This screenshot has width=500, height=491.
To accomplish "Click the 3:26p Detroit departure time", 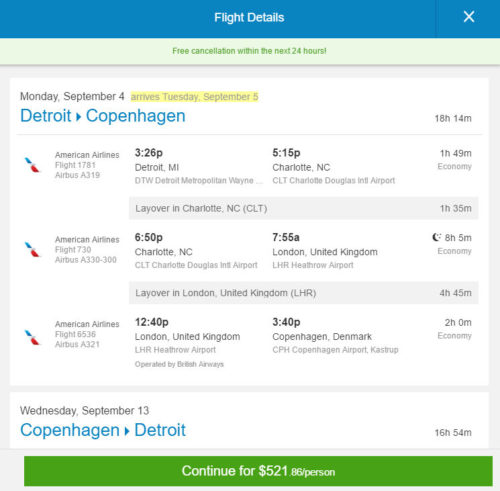I will click(x=149, y=153).
